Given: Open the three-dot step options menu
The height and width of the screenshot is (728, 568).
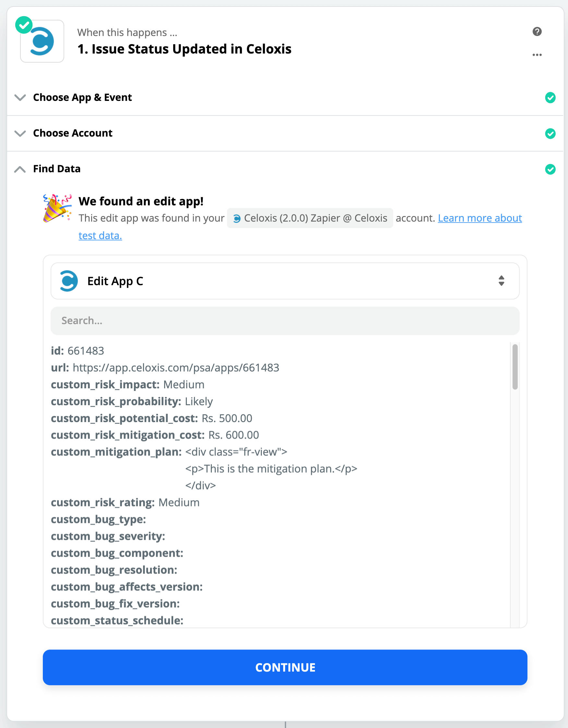Looking at the screenshot, I should pyautogui.click(x=537, y=55).
